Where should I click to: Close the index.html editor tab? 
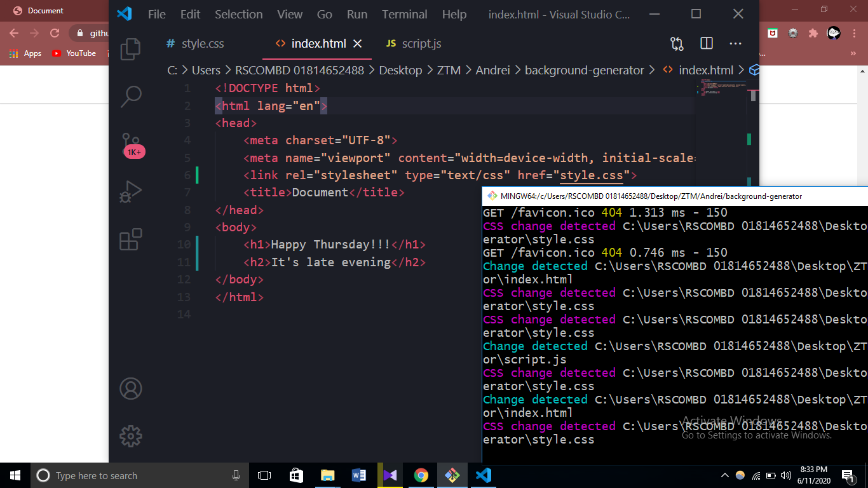point(357,43)
